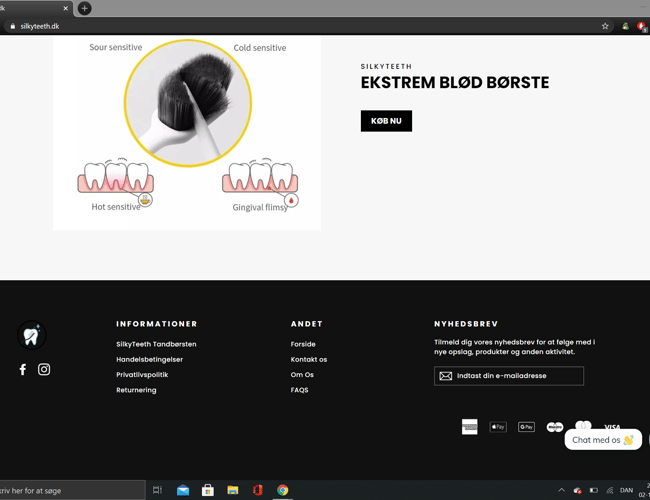Click the silkyteeth.dk address bar
This screenshot has height=500, width=650.
(307, 26)
